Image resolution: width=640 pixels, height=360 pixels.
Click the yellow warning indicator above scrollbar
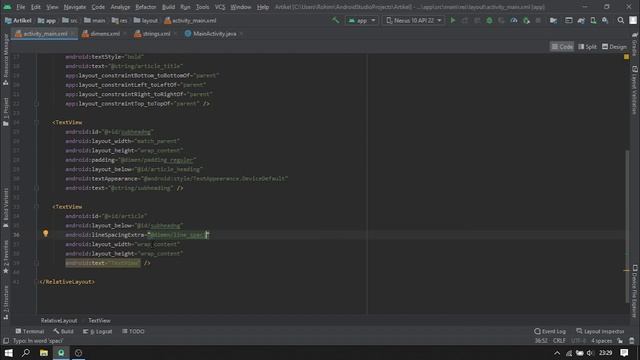point(627,57)
